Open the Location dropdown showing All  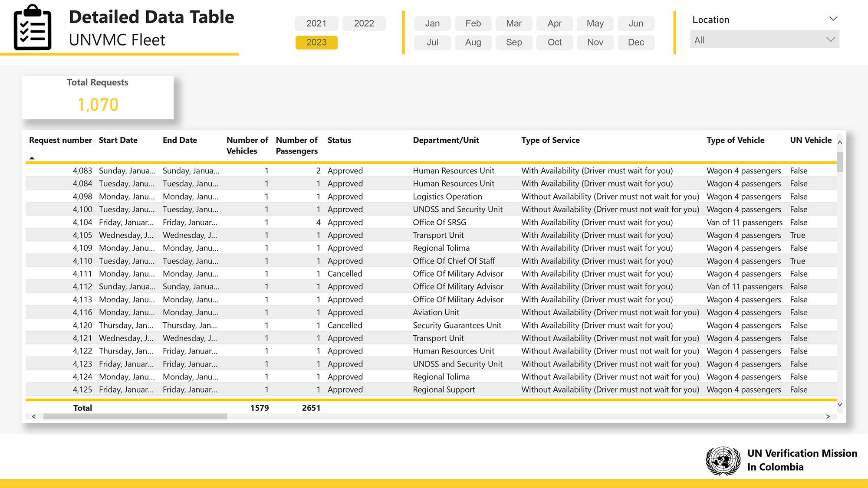click(765, 40)
